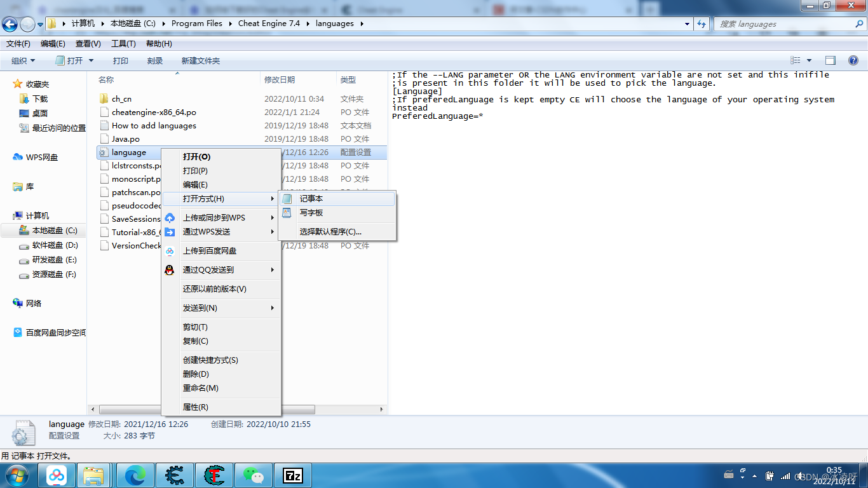Expand the 打开方式(H) submenu
868x488 pixels.
(221, 199)
